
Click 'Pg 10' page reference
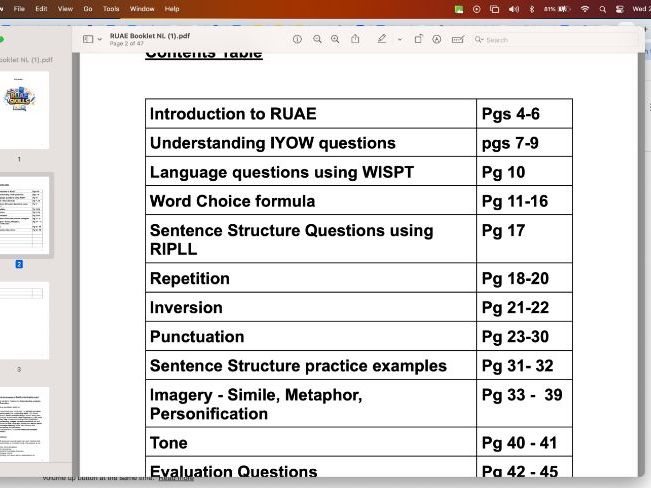[504, 172]
